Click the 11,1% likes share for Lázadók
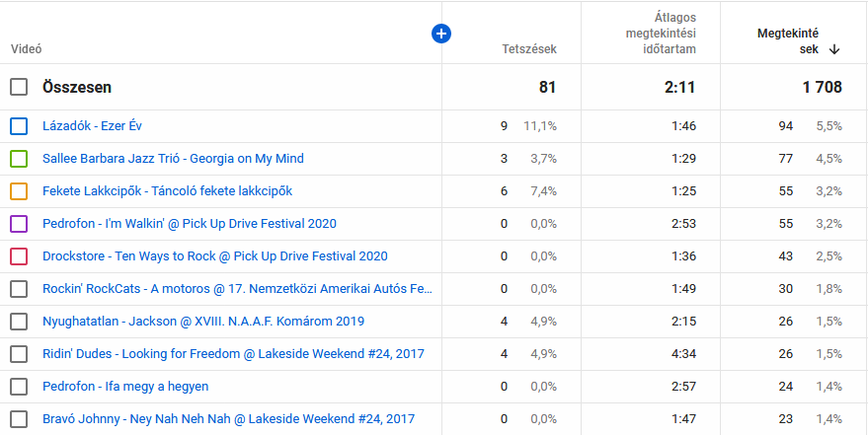Image resolution: width=868 pixels, height=435 pixels. (540, 126)
